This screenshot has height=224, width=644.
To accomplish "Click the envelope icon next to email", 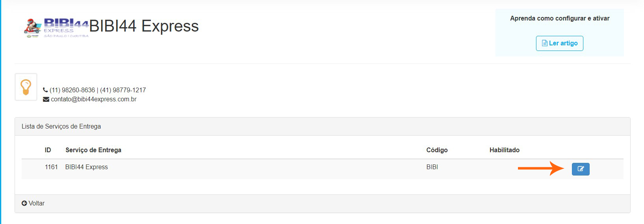I will pyautogui.click(x=46, y=99).
